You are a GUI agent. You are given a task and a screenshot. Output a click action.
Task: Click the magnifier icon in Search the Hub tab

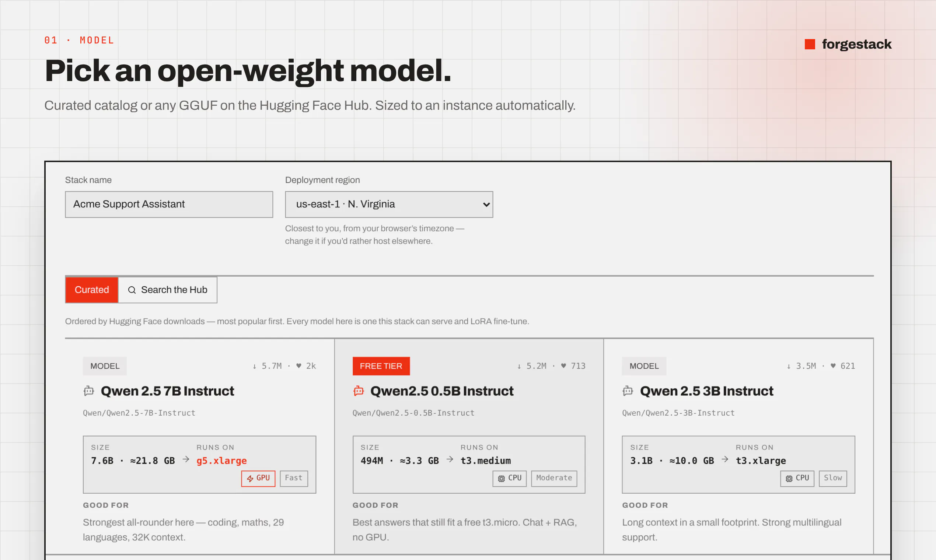(x=132, y=290)
